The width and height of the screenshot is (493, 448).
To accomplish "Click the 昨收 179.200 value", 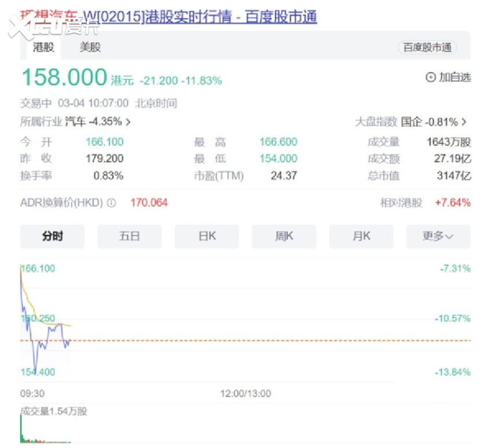I will tap(105, 158).
